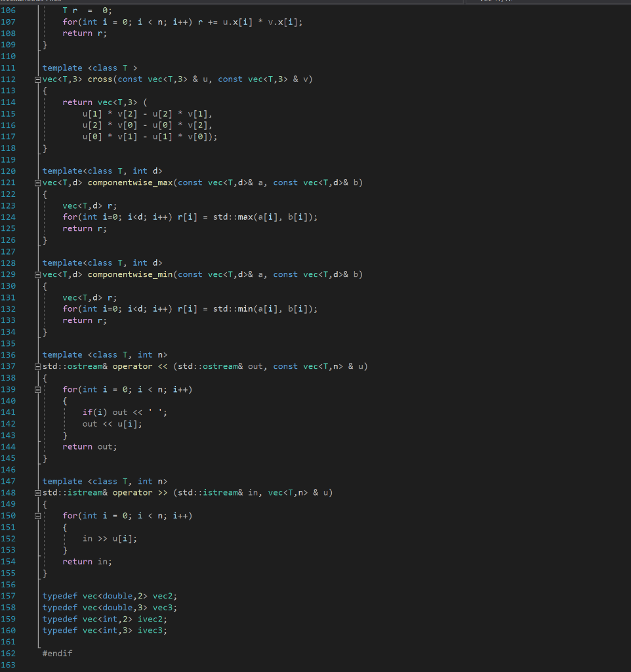Screen dimensions: 631x672
Task: Click the "if(i)" condition on line 141
Action: click(x=95, y=412)
